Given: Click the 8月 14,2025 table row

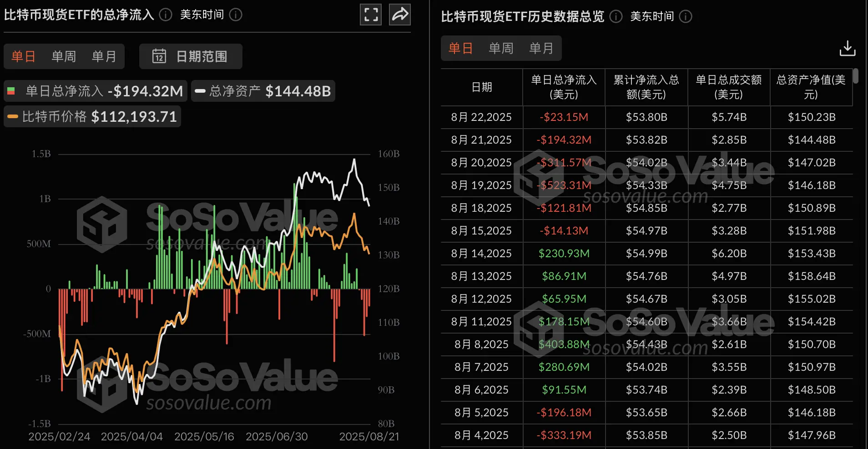Looking at the screenshot, I should pos(646,254).
